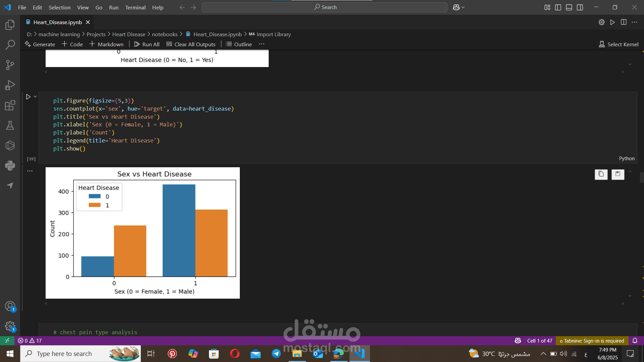Copy the chart output image
Viewport: 644px width, 362px height.
(x=601, y=174)
